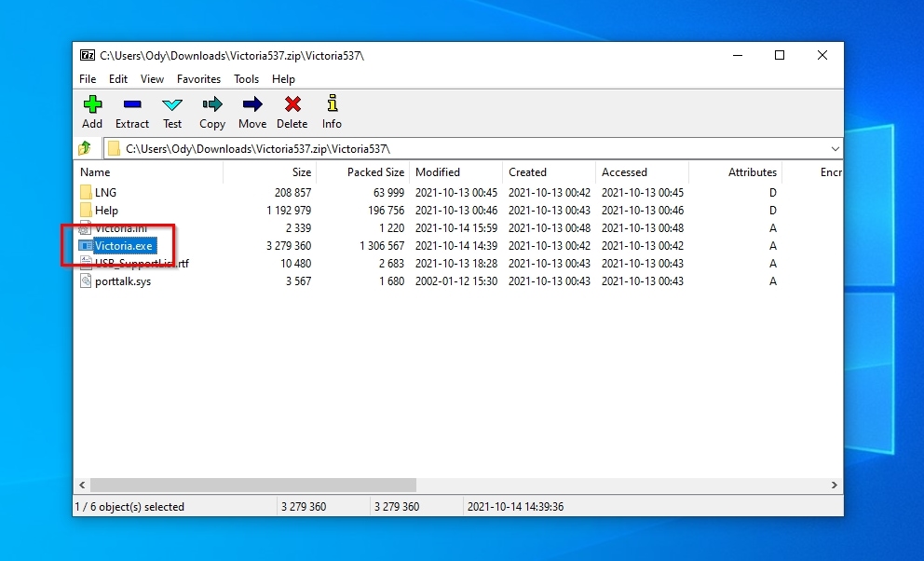The width and height of the screenshot is (924, 561).
Task: Open the File menu
Action: point(88,79)
